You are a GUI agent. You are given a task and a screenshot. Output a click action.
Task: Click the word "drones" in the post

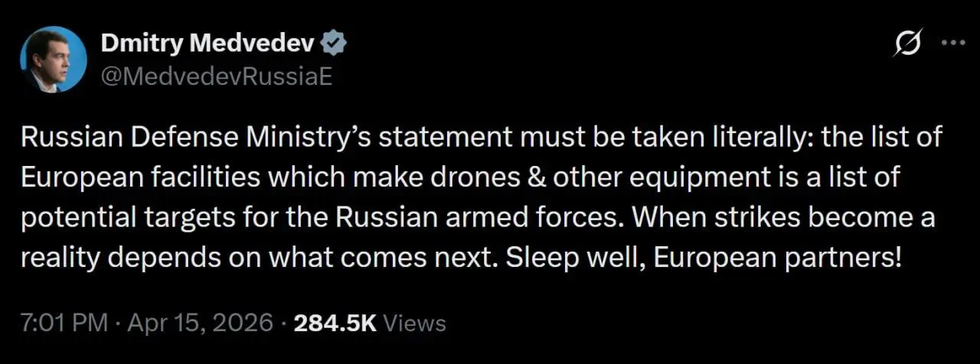[x=427, y=178]
